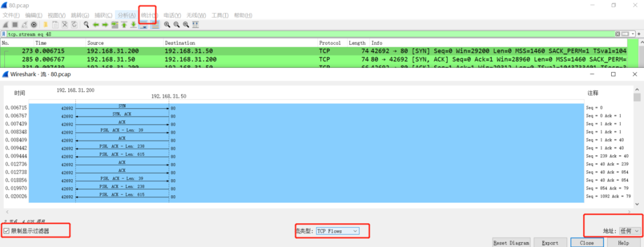Stop the running capture using the square icon
Viewport: 644px width, 247px height.
coord(15,24)
